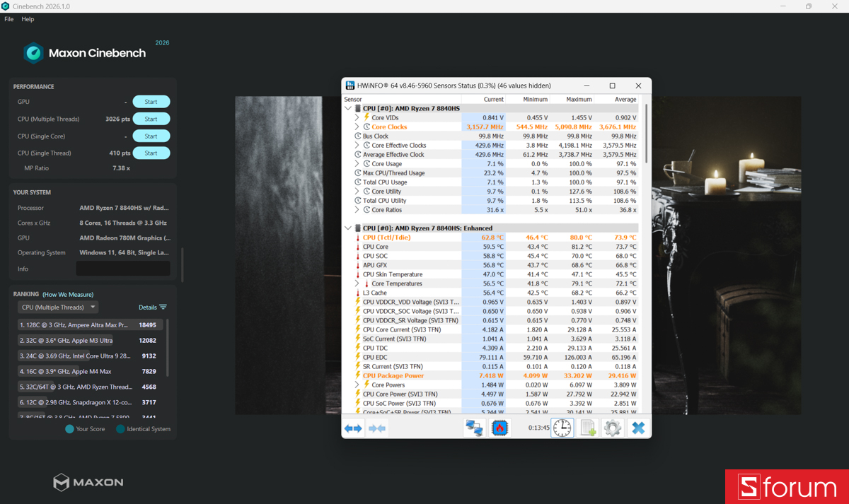This screenshot has width=849, height=504.
Task: Expand the Core Effective Clocks row
Action: coord(358,145)
